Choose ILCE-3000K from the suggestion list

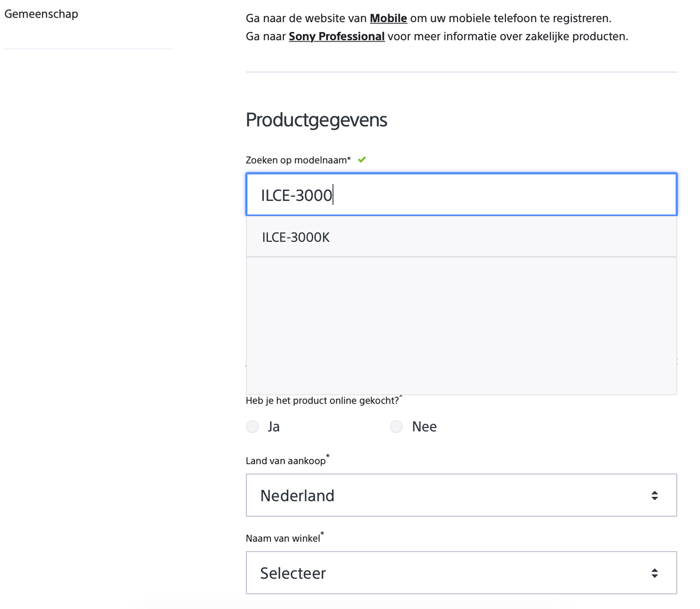[x=296, y=237]
